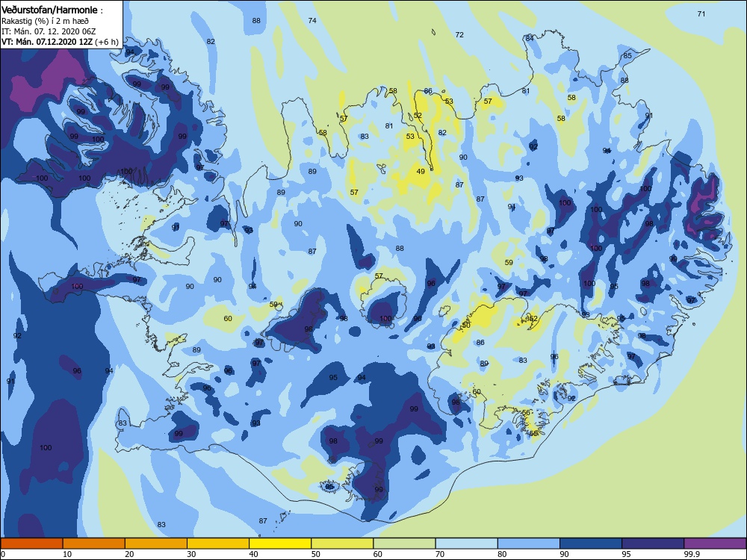Click the purple above-99.9 legend swatch

coord(715,544)
